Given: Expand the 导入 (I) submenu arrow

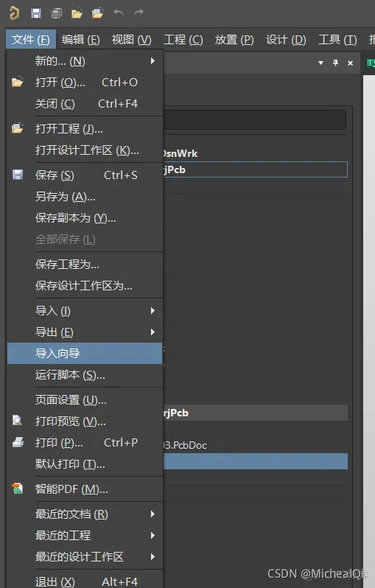Looking at the screenshot, I should coord(153,310).
